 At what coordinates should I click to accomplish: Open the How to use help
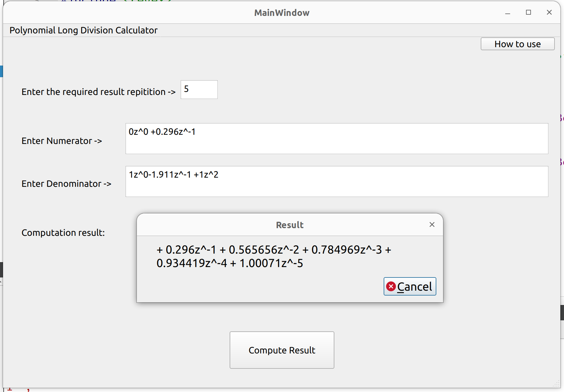point(517,44)
